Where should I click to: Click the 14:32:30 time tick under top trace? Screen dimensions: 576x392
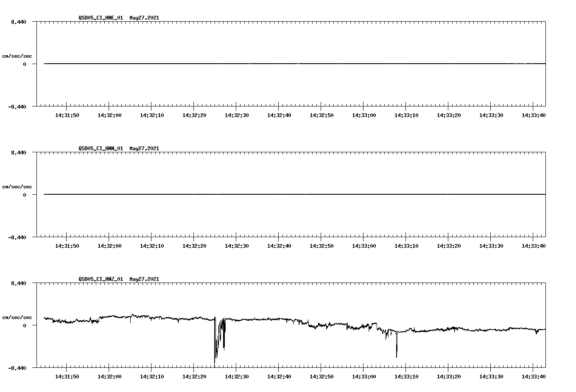pos(236,115)
